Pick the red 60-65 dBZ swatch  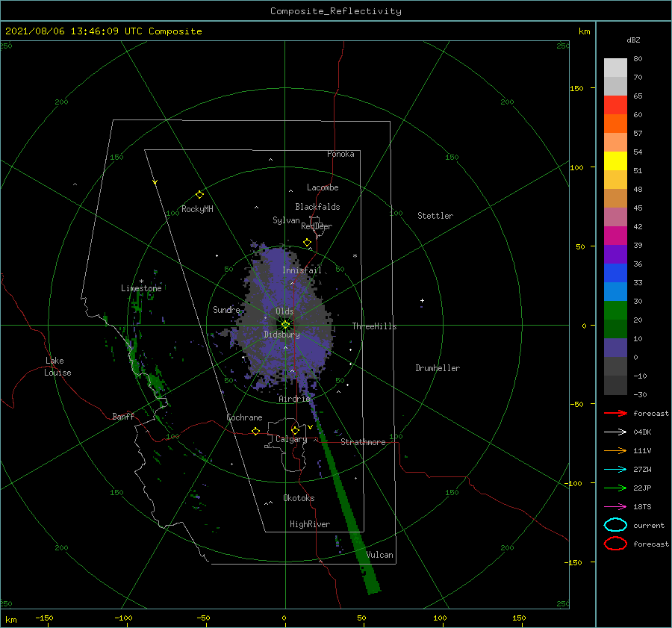coord(615,105)
